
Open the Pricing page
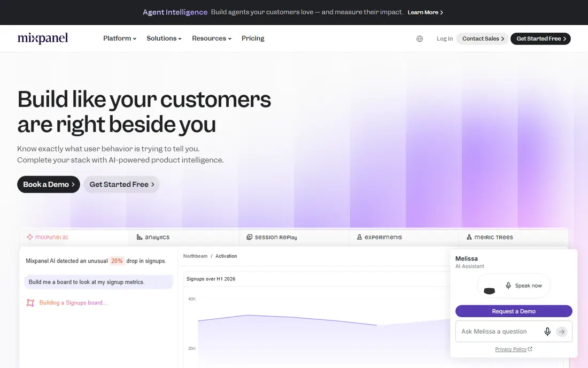point(253,39)
